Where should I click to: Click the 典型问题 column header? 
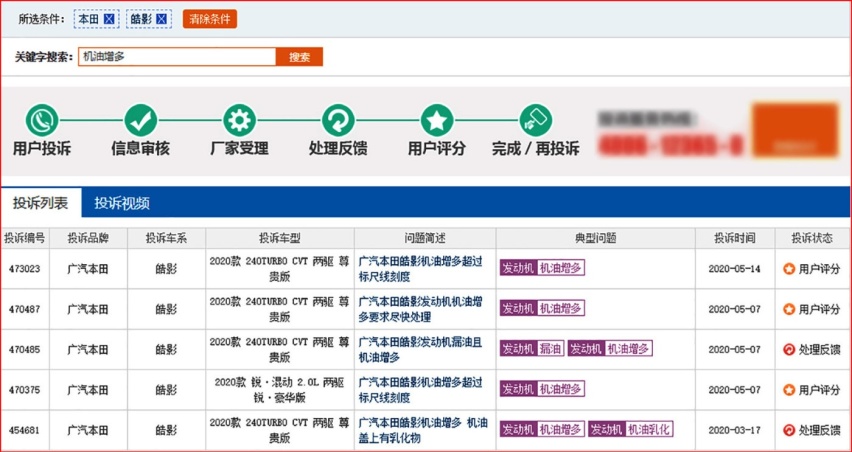coord(596,238)
